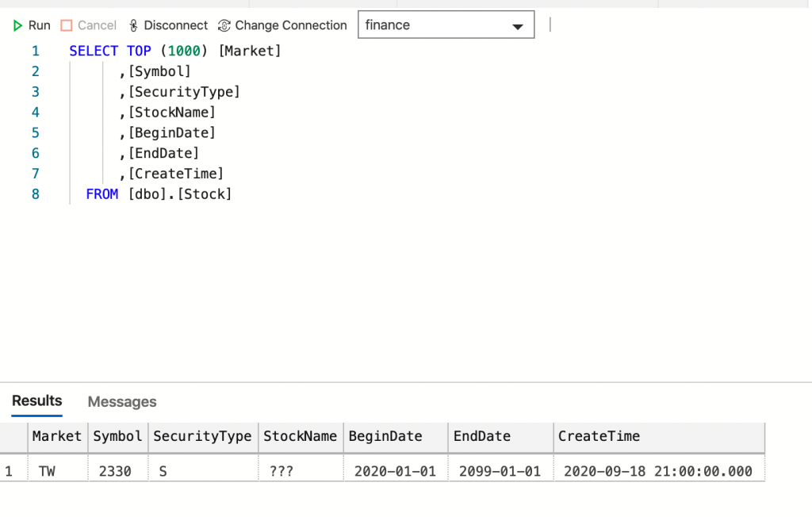Viewport: 812px width, 517px height.
Task: Click the Market column header
Action: (56, 436)
